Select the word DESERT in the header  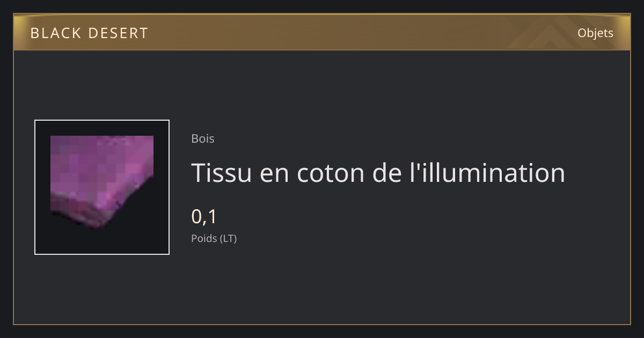coord(118,33)
